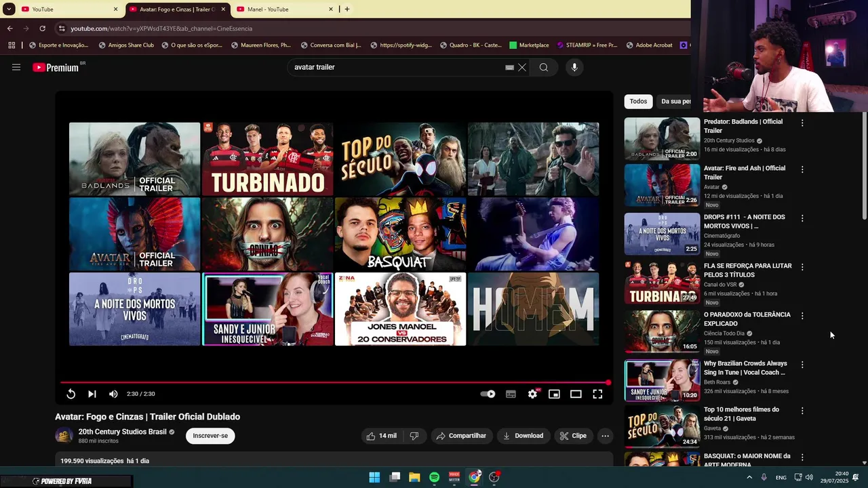Open options menu for Top 10 melhores filmes

tap(802, 411)
